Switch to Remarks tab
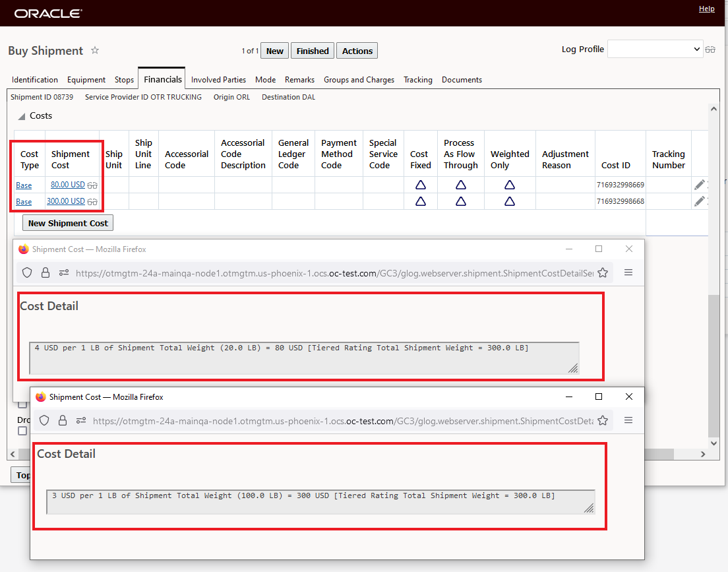 click(x=299, y=80)
